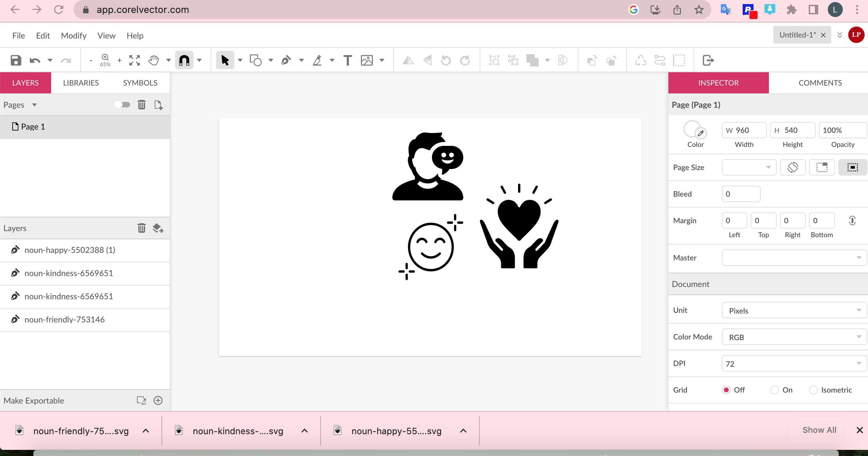Add a new page icon
This screenshot has width=868, height=456.
[x=158, y=105]
